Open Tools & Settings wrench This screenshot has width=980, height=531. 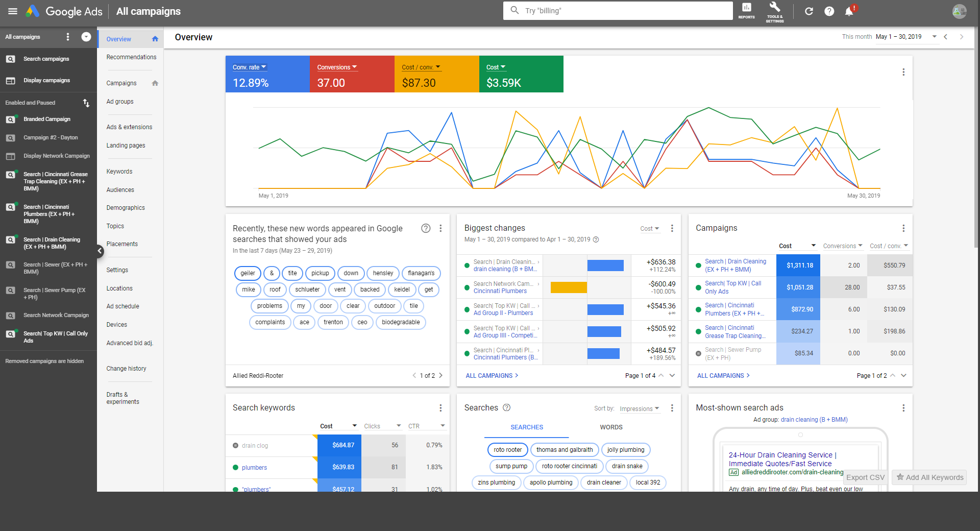pyautogui.click(x=774, y=11)
